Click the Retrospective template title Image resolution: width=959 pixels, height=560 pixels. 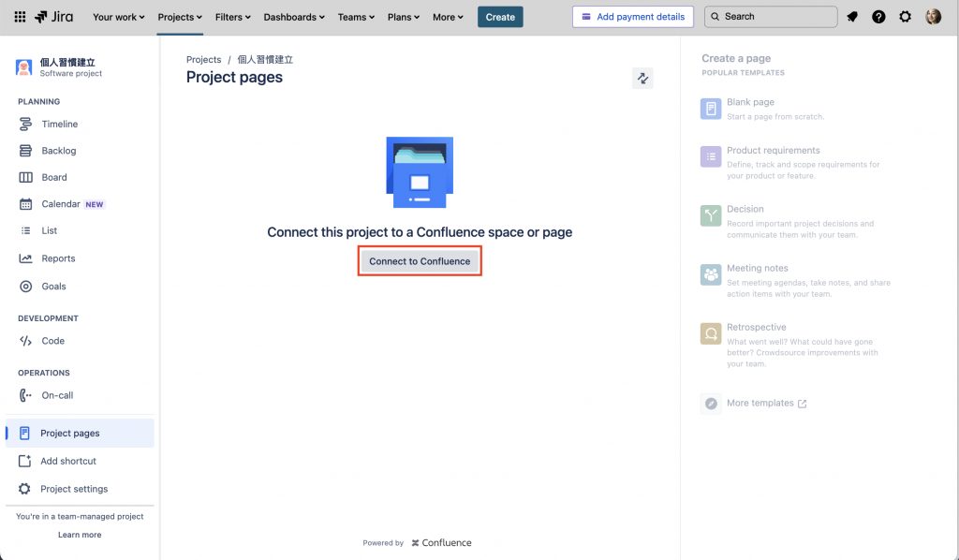click(757, 327)
